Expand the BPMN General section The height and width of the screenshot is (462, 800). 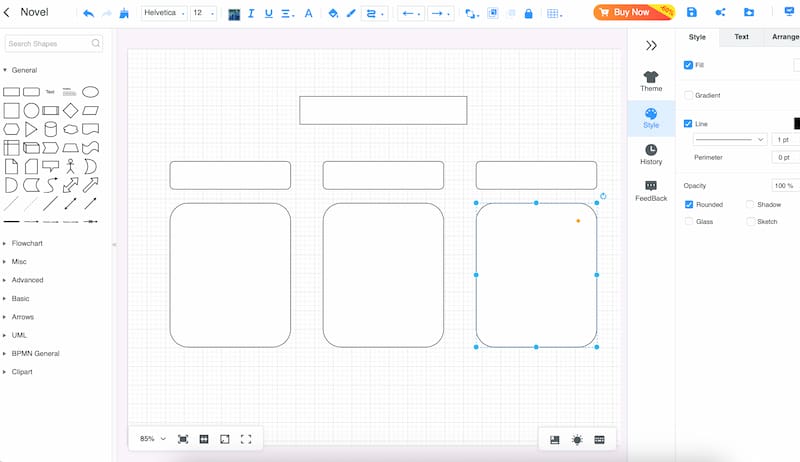[31, 353]
